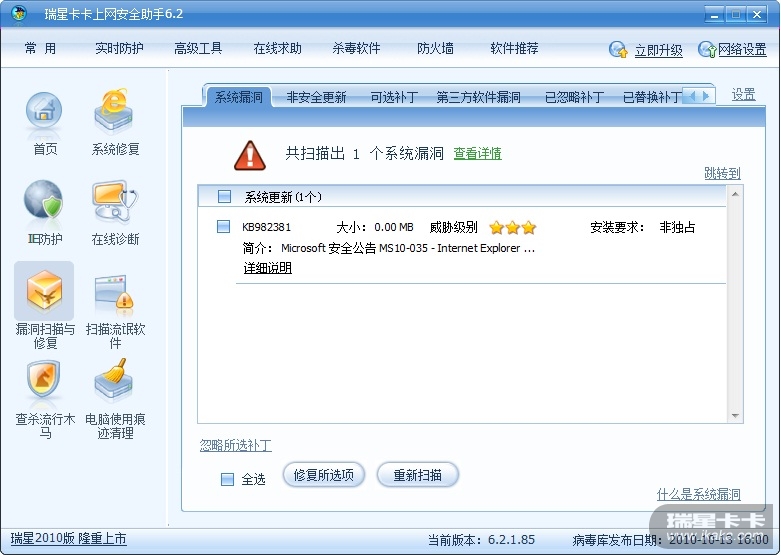Viewport: 781px width, 555px height.
Task: Open the 防火墙 menu
Action: [435, 48]
